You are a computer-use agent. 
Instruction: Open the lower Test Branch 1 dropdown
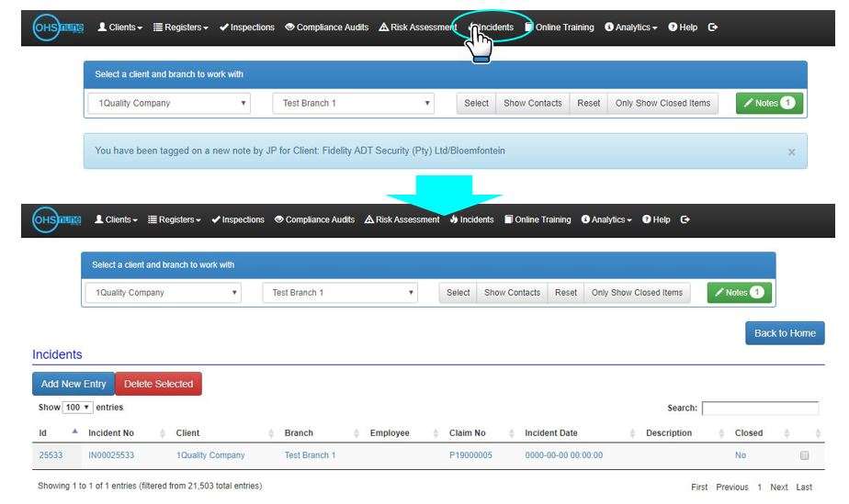point(340,293)
